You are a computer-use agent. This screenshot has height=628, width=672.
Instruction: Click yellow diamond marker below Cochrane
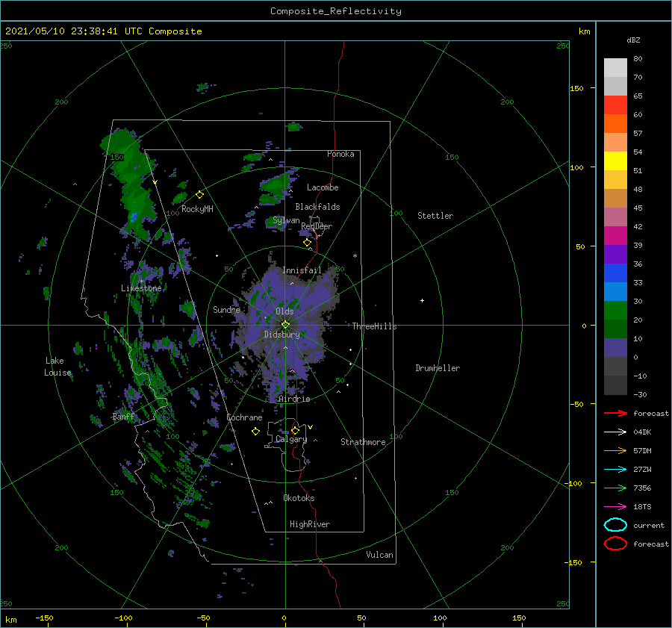click(x=255, y=432)
